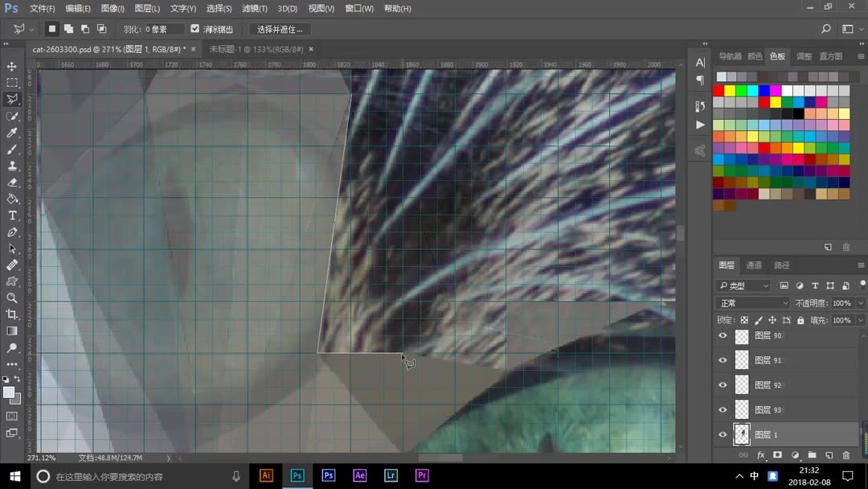Image resolution: width=868 pixels, height=489 pixels.
Task: Click the Add layer mask icon
Action: tap(778, 454)
